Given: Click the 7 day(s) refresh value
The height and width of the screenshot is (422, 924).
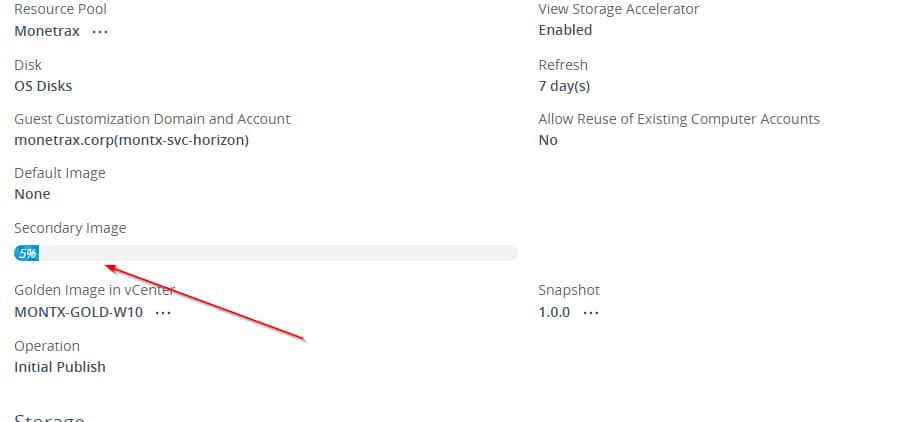Looking at the screenshot, I should (564, 86).
